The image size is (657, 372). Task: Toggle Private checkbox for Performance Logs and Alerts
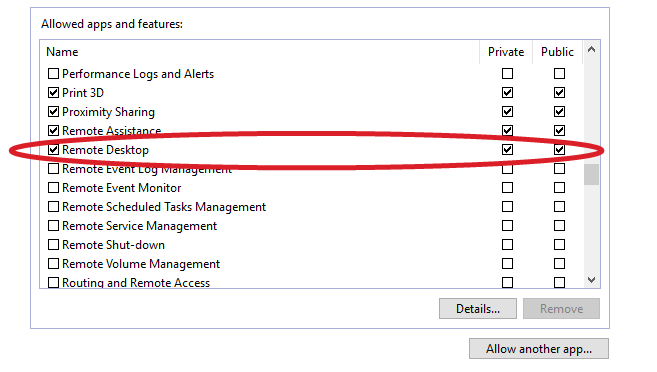[x=507, y=74]
